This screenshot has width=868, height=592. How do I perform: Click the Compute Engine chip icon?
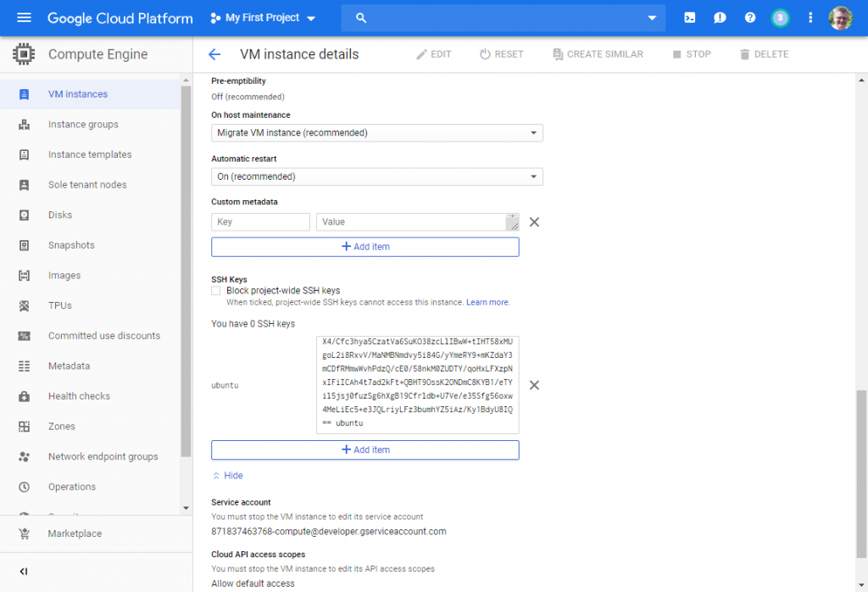click(x=23, y=53)
